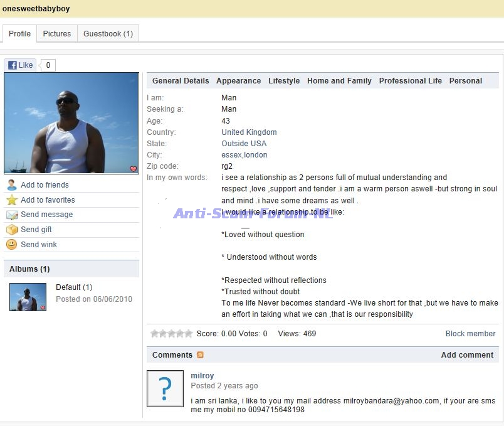Viewport: 504px width, 426px height.
Task: Click the Comments RSS feed icon
Action: [x=201, y=355]
